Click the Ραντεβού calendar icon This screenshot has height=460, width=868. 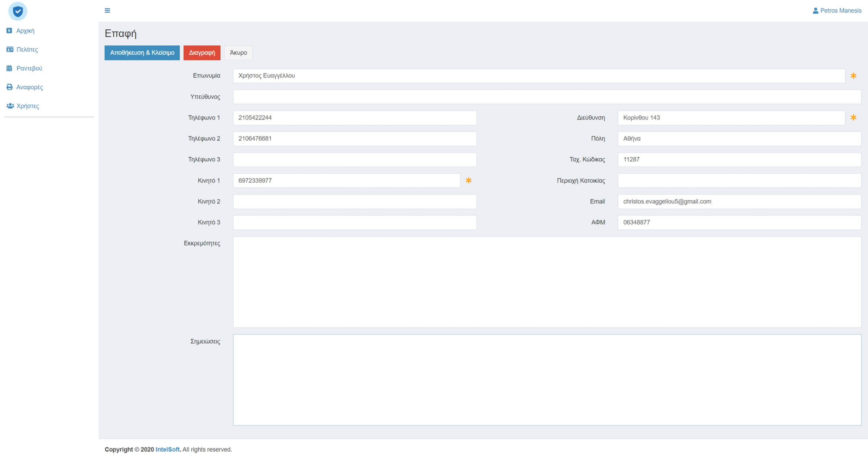(9, 69)
